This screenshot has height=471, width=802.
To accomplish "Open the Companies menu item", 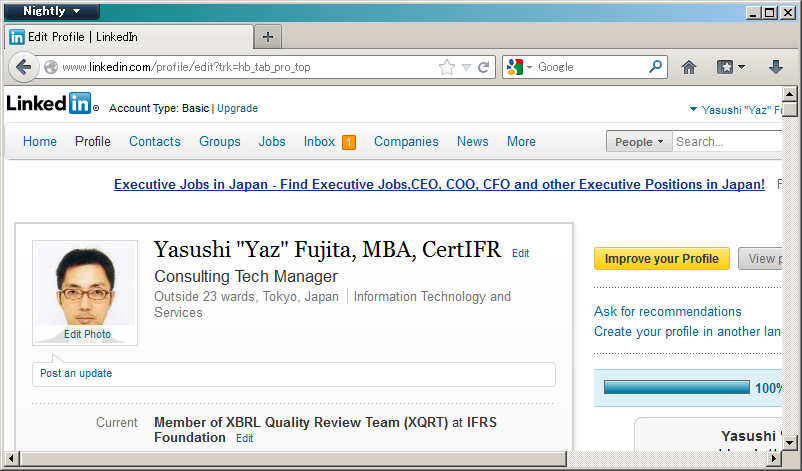I will coord(406,142).
